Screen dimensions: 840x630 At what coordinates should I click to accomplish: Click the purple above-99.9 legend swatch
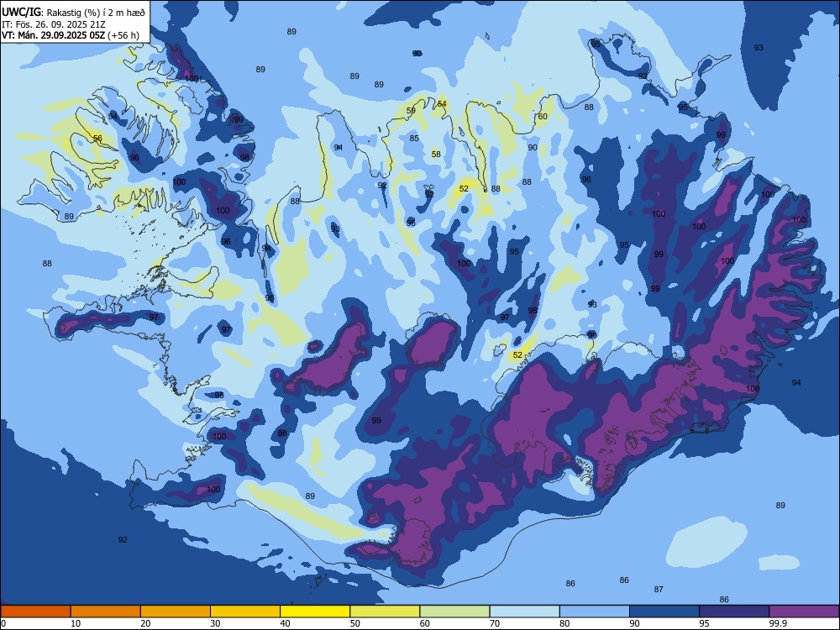click(x=804, y=612)
